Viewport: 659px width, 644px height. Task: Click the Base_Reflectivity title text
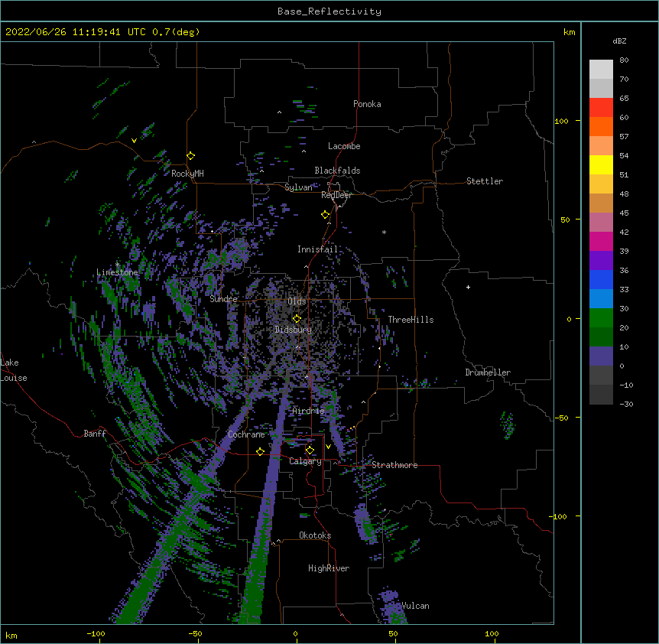click(x=329, y=11)
